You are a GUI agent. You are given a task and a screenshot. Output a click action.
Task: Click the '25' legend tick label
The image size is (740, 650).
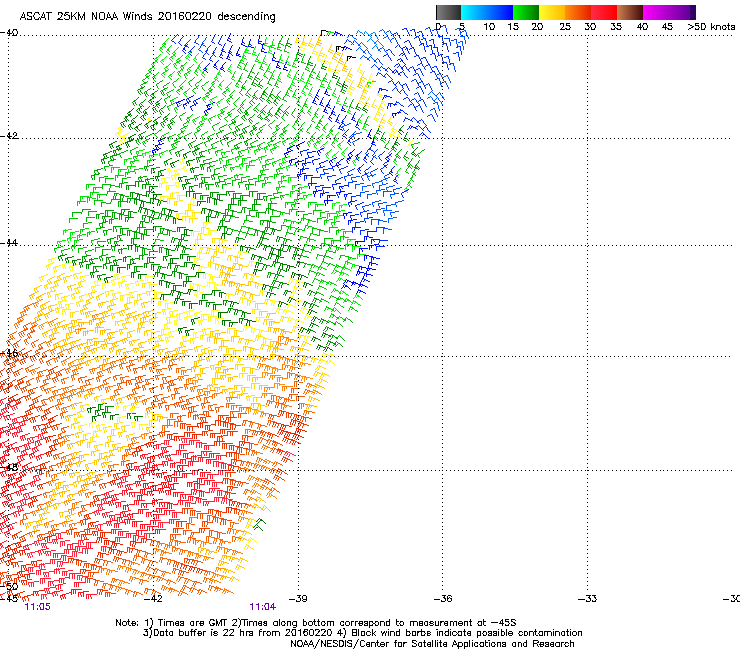click(x=565, y=27)
